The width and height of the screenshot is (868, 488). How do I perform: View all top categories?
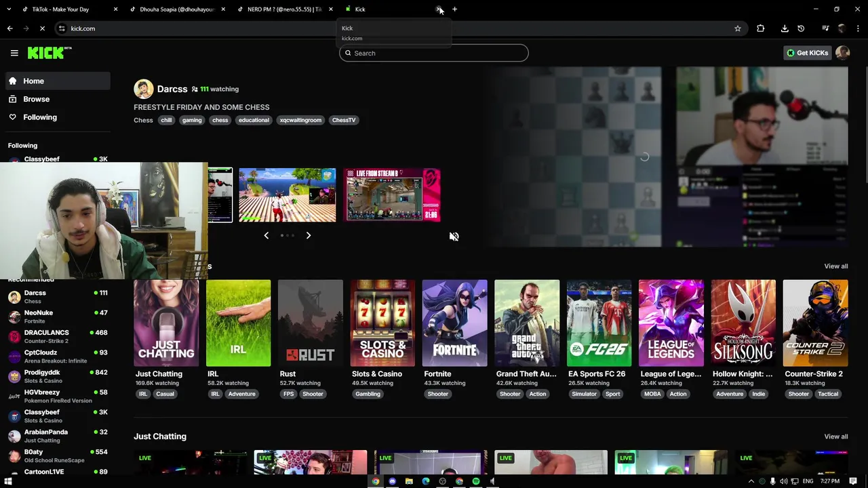(835, 266)
